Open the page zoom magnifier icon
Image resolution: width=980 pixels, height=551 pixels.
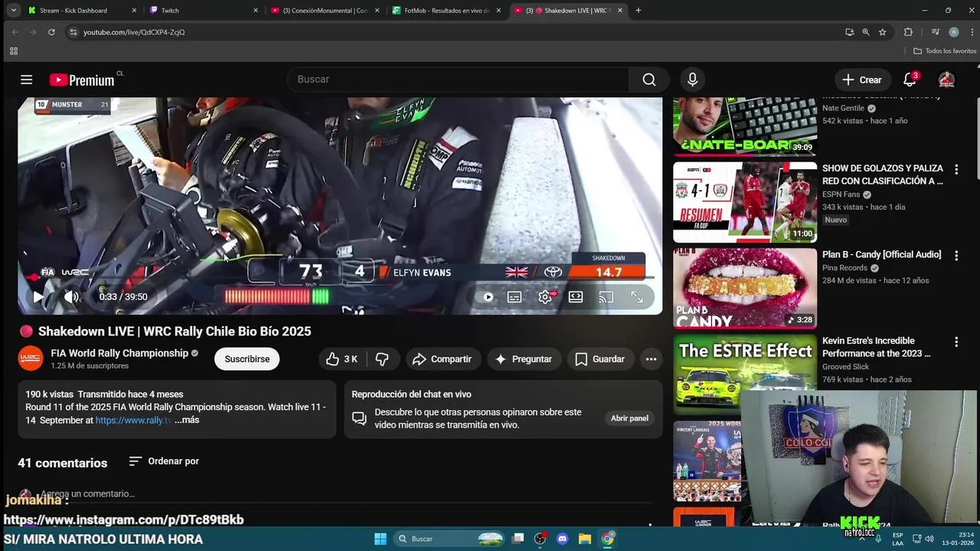[x=866, y=32]
